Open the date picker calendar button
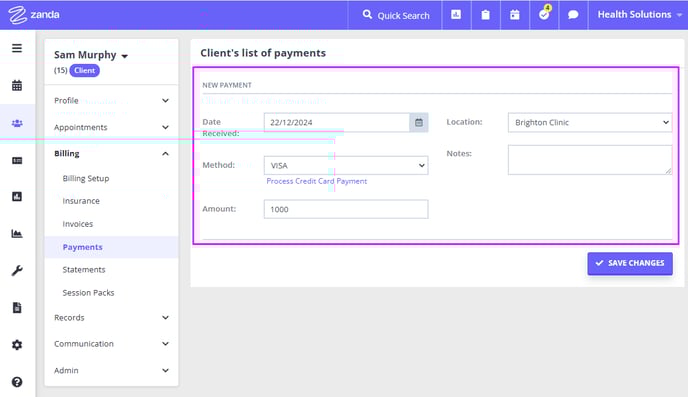 [419, 122]
